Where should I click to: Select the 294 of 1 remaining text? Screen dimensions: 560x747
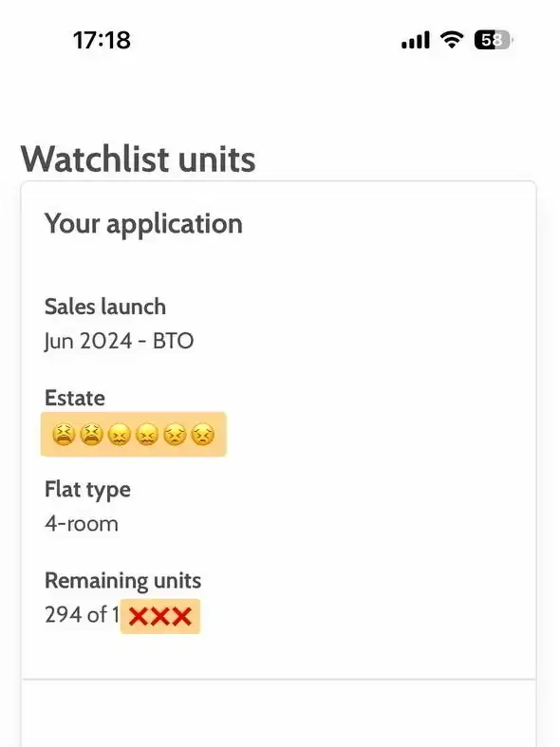point(82,614)
